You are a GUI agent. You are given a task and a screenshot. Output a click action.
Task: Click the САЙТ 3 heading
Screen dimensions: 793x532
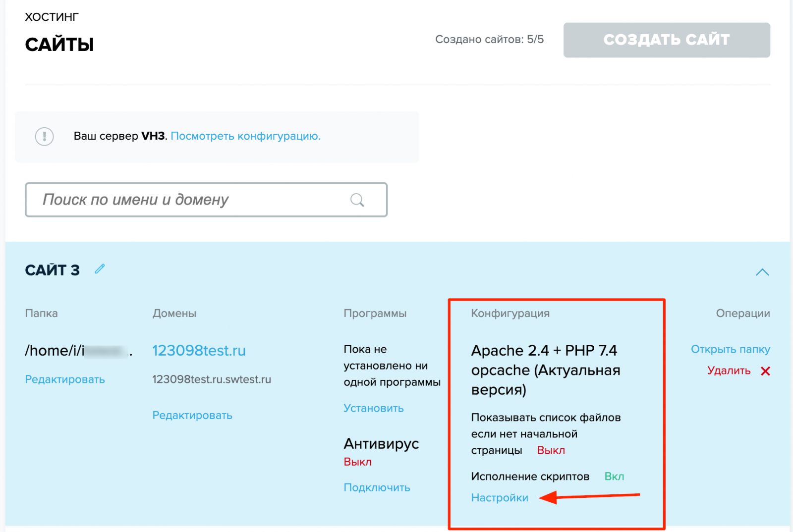pyautogui.click(x=53, y=270)
